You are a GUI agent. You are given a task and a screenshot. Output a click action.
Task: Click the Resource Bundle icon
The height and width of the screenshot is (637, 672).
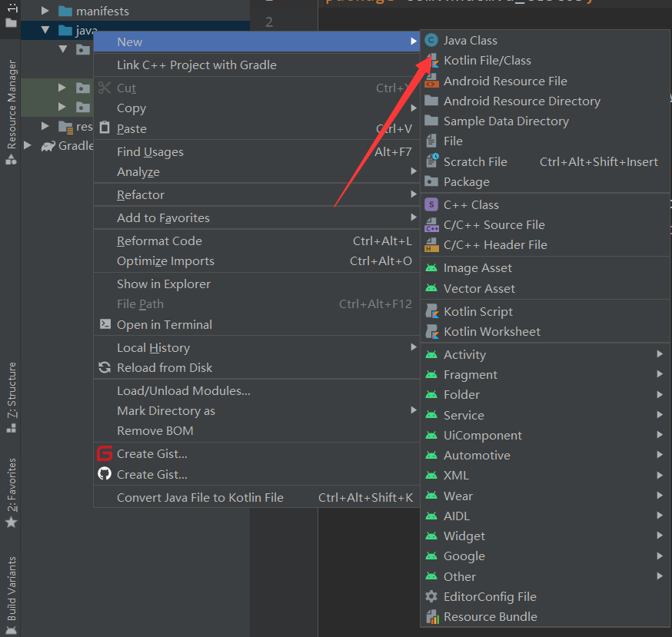tap(432, 617)
